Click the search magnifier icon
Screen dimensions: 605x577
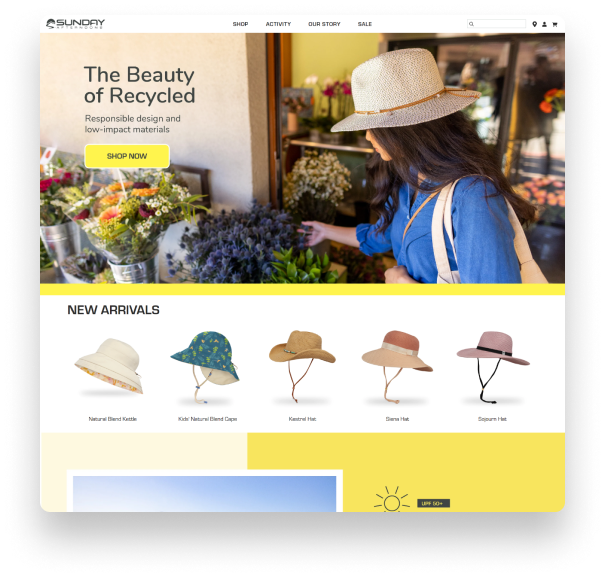(x=471, y=24)
